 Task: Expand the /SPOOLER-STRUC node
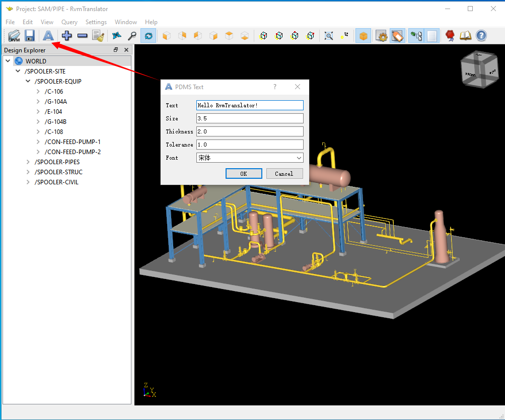tap(28, 172)
